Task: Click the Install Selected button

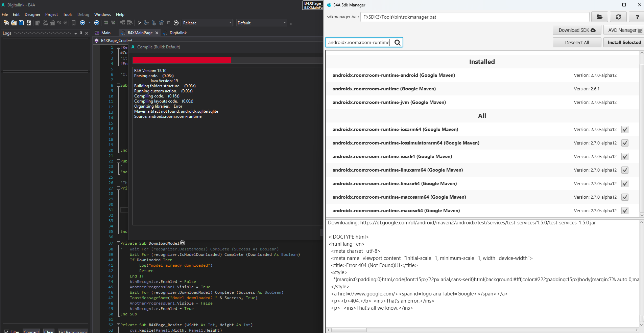Action: (624, 42)
